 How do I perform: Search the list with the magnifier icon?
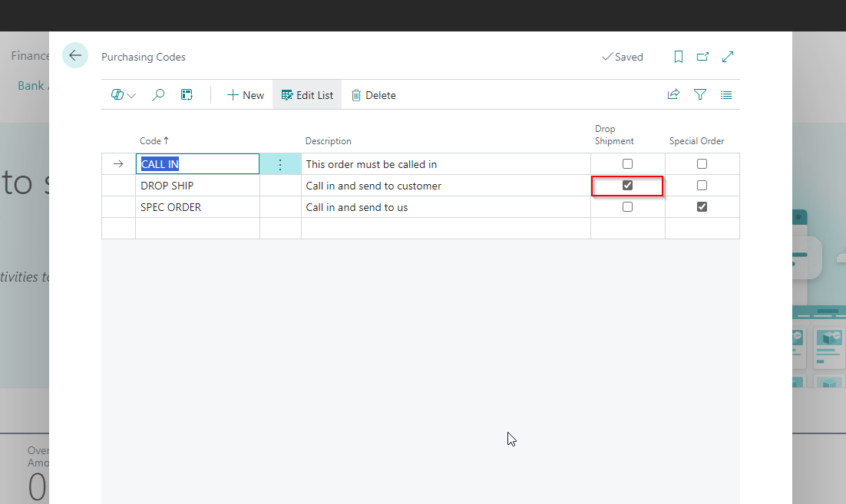coord(158,95)
